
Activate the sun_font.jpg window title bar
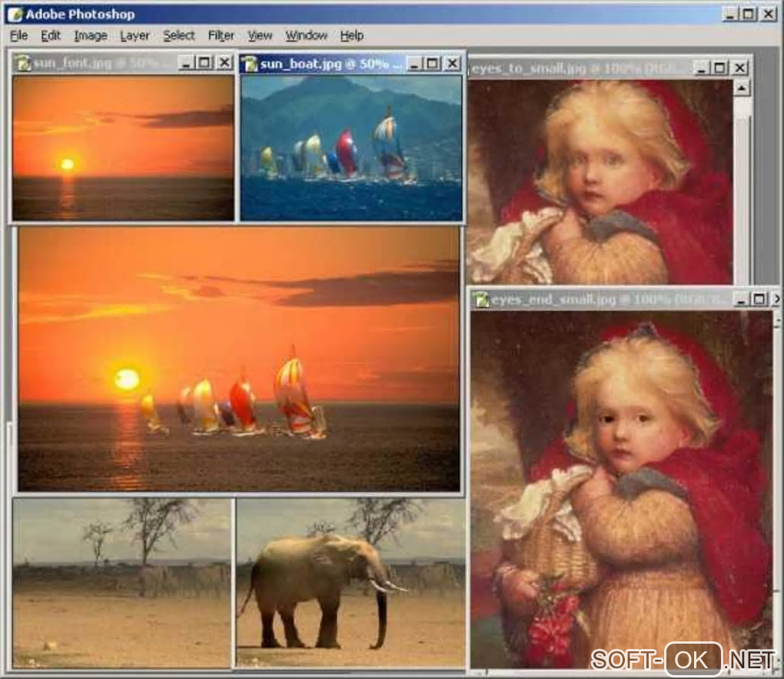pos(100,63)
